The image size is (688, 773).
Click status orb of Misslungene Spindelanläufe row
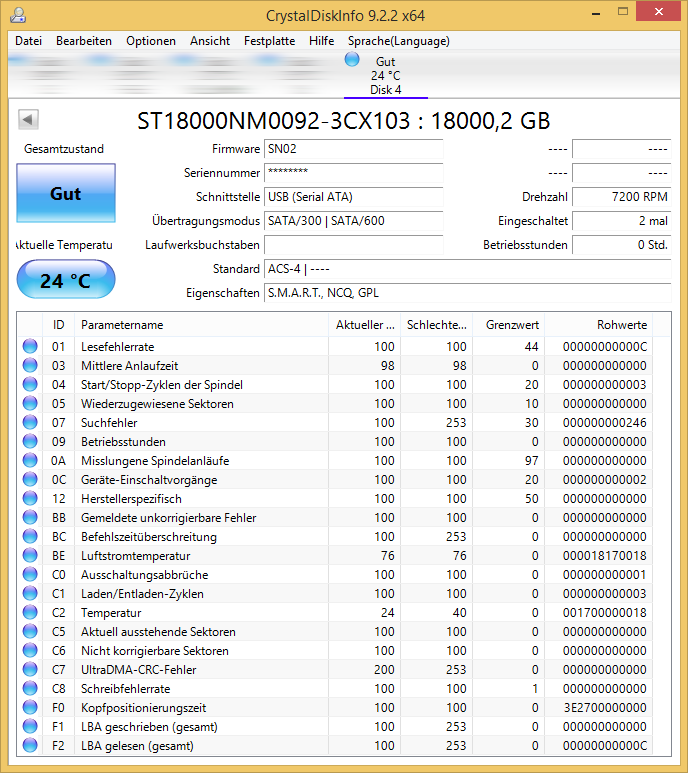30,460
